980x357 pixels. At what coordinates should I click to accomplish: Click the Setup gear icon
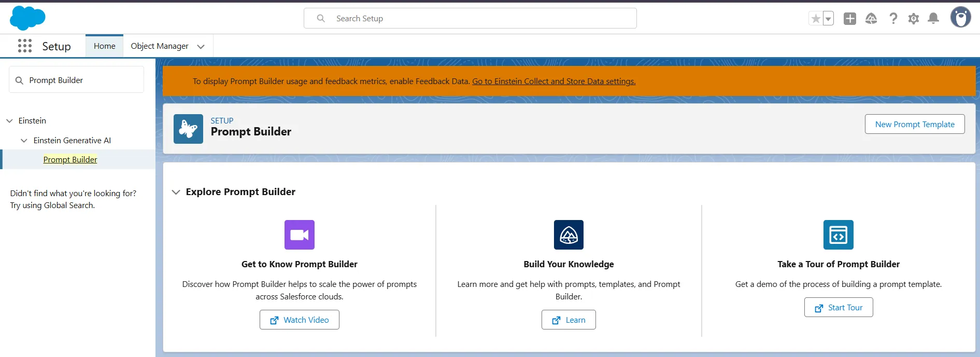(x=914, y=19)
